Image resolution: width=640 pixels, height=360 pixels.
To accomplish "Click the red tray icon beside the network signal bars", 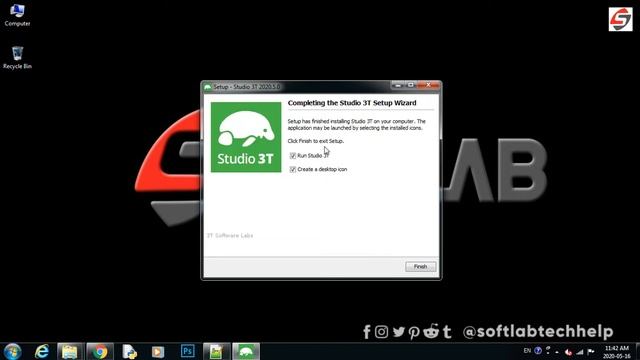I will pyautogui.click(x=569, y=351).
